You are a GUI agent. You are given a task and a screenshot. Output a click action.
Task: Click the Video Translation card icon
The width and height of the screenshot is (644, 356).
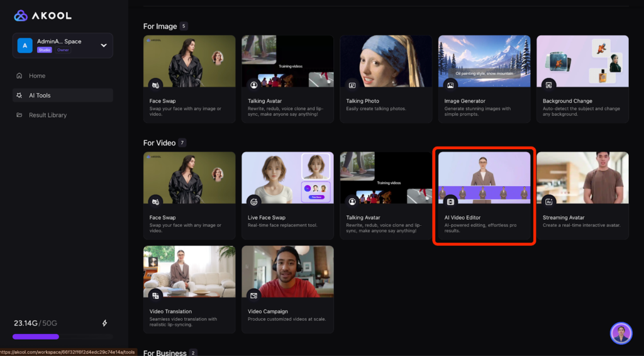pyautogui.click(x=155, y=295)
